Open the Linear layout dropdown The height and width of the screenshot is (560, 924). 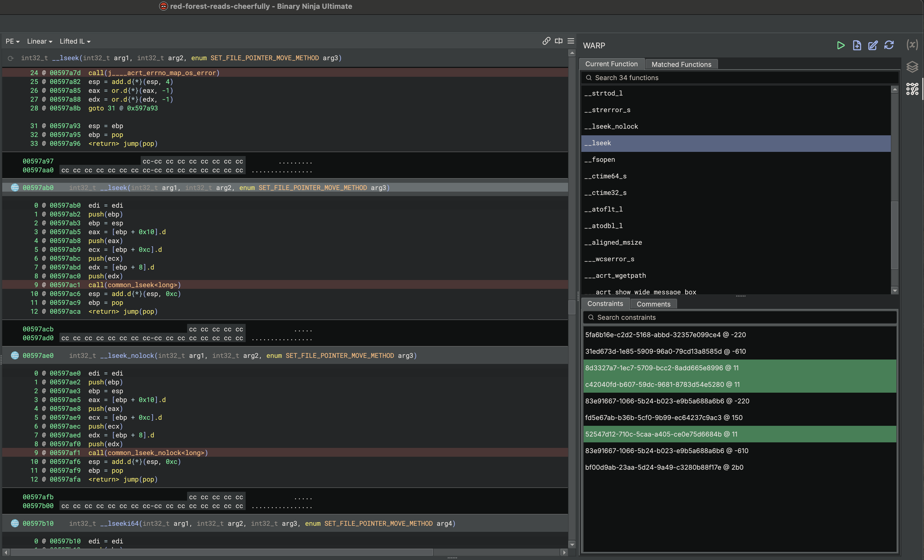click(x=39, y=41)
